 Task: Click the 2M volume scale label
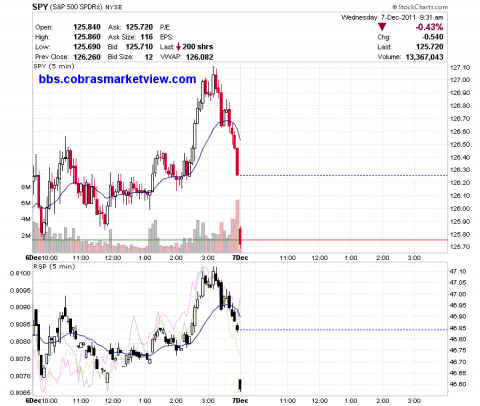coord(26,235)
